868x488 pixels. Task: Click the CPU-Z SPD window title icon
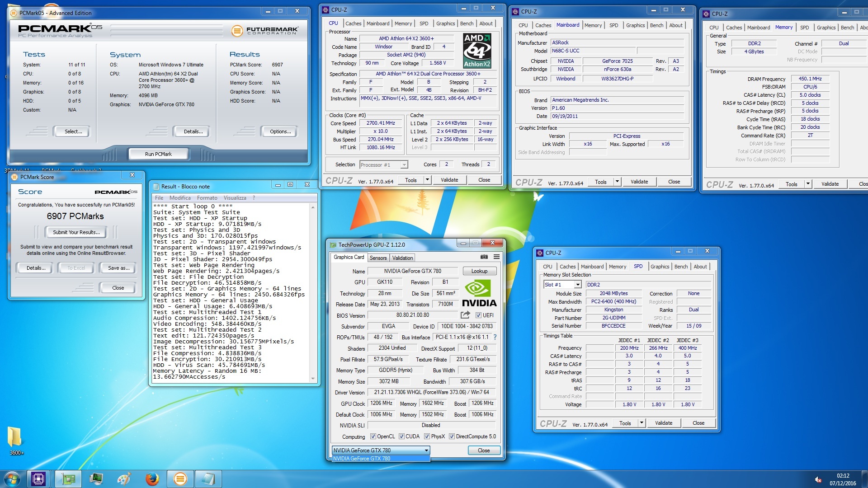point(540,253)
